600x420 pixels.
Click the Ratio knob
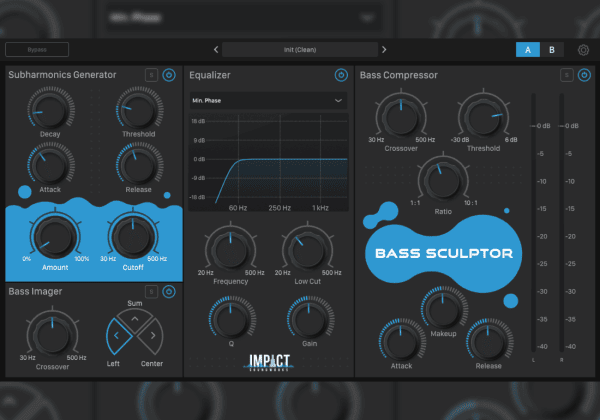(x=443, y=180)
